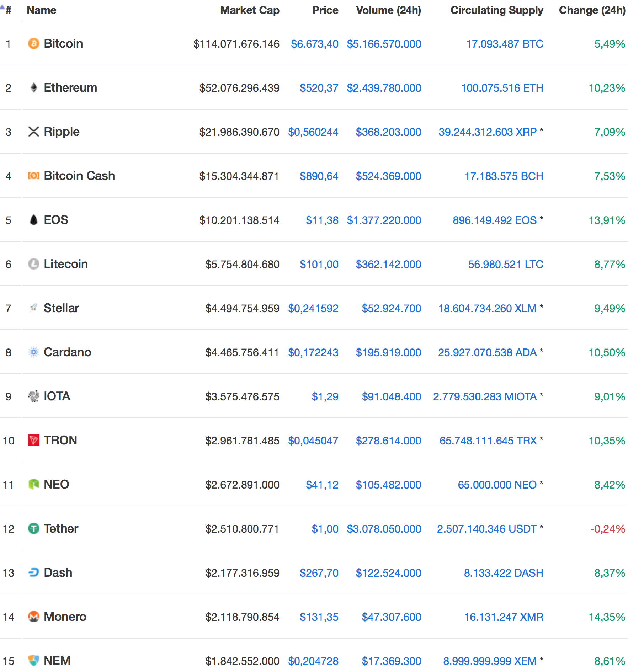Click IOTA volume $91.048.400
The height and width of the screenshot is (672, 628).
pyautogui.click(x=392, y=396)
